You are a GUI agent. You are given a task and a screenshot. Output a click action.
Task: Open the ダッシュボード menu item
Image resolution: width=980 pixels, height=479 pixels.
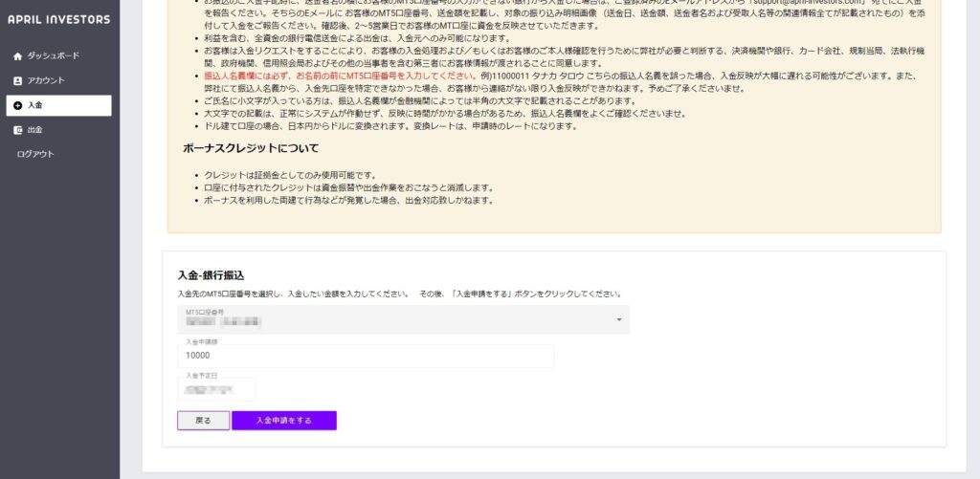(x=54, y=56)
